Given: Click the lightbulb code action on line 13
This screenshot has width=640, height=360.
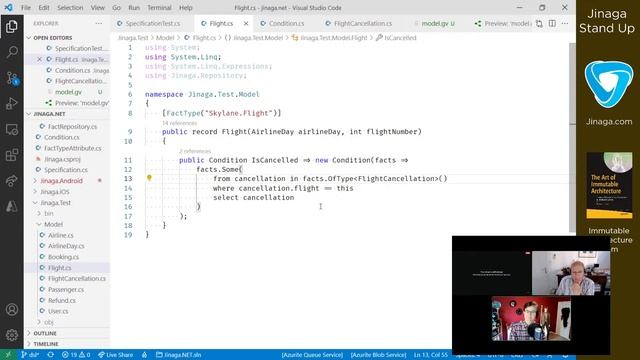Looking at the screenshot, I should pyautogui.click(x=149, y=178).
